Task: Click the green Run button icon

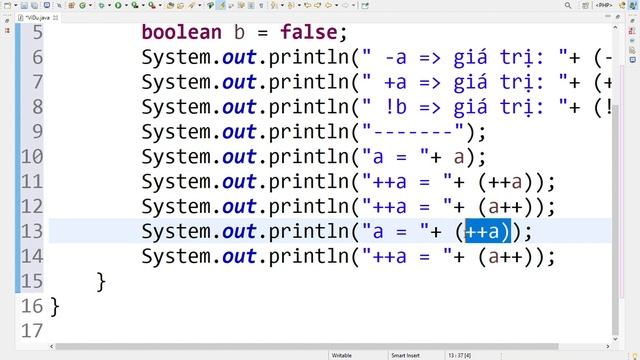Action: click(118, 5)
